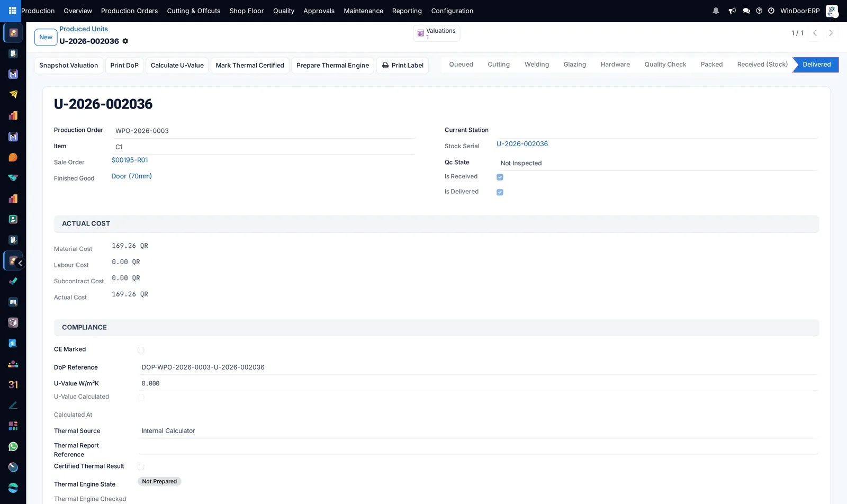The height and width of the screenshot is (504, 847).
Task: Open the Cutting & Offcuts menu
Action: click(x=194, y=11)
